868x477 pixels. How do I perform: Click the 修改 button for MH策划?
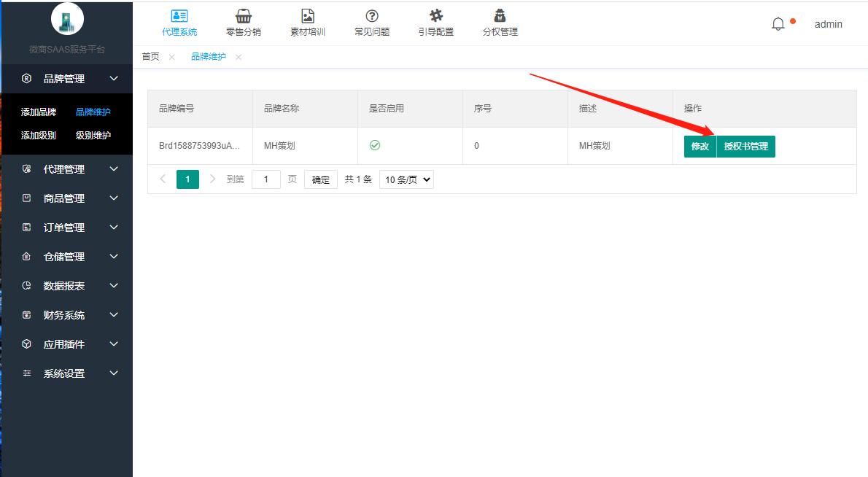point(700,147)
